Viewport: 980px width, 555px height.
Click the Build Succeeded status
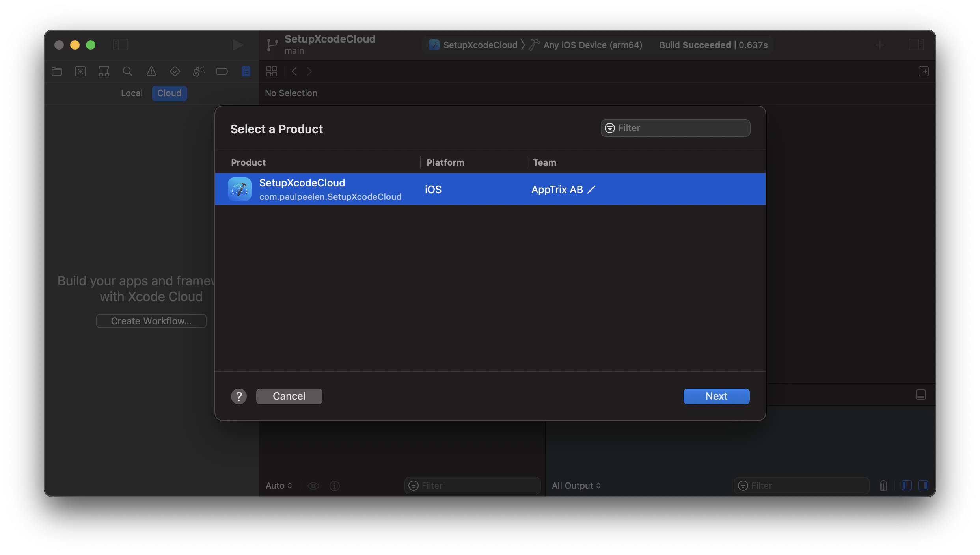point(714,45)
